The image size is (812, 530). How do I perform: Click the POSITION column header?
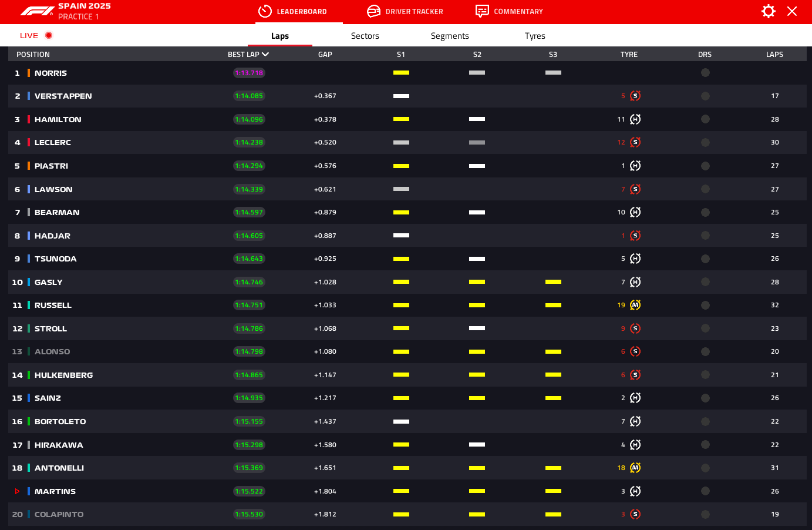click(33, 54)
